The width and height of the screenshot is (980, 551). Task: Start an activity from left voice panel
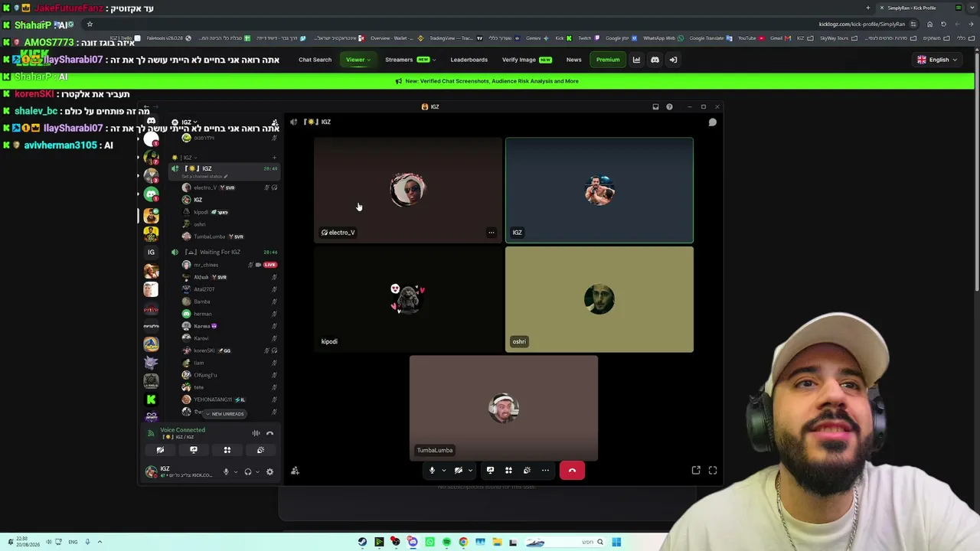click(x=227, y=450)
